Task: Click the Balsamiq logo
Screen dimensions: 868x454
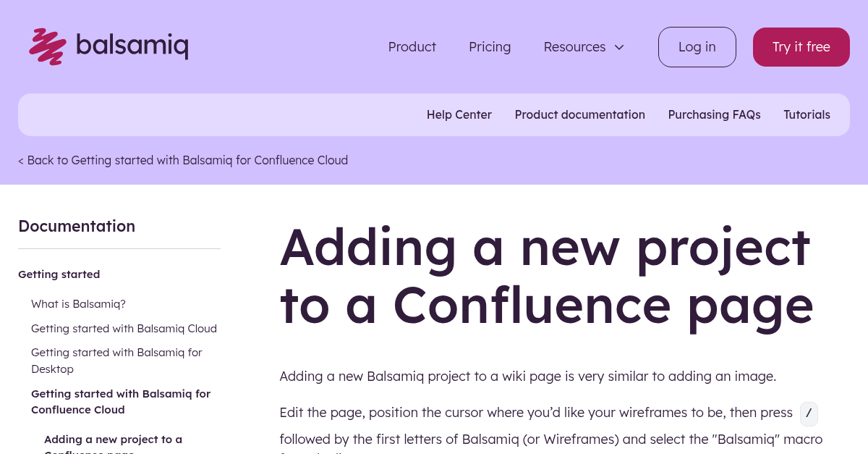Action: [107, 46]
